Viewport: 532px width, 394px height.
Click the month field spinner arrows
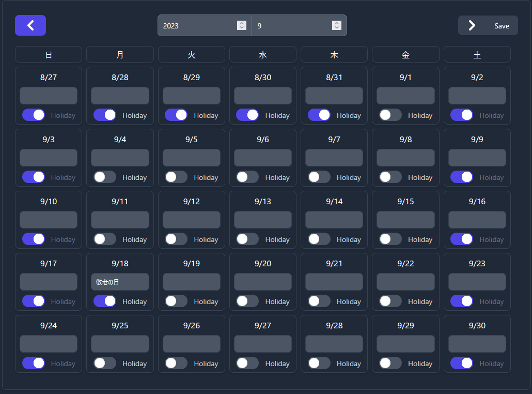337,25
